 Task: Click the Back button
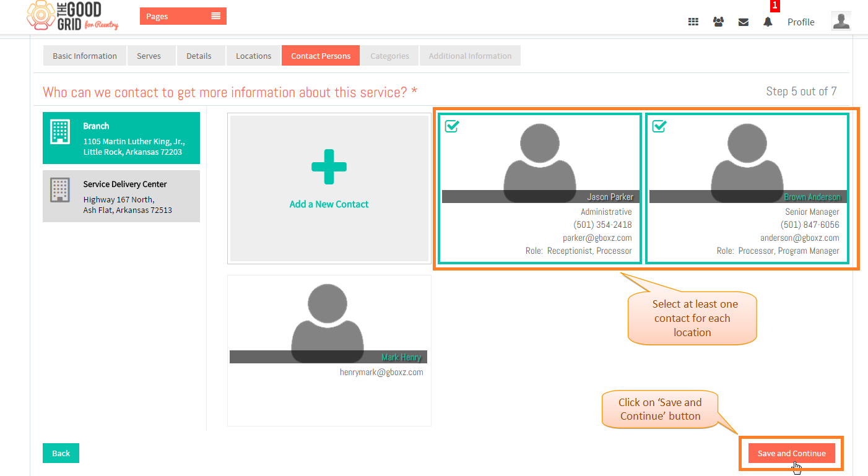click(x=61, y=453)
